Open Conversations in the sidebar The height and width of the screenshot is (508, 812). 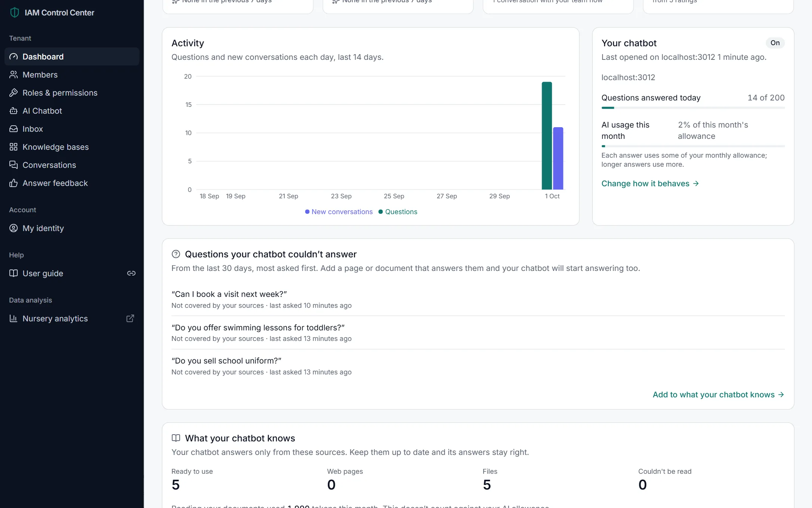pyautogui.click(x=72, y=165)
